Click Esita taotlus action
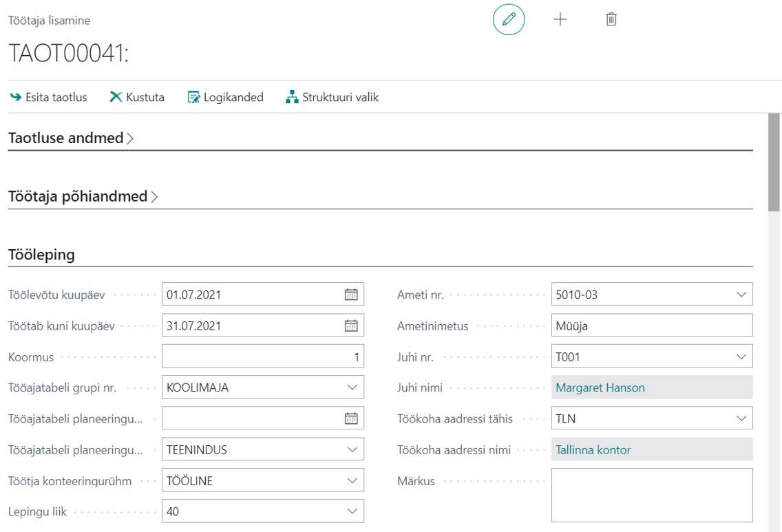This screenshot has height=532, width=782. click(48, 97)
